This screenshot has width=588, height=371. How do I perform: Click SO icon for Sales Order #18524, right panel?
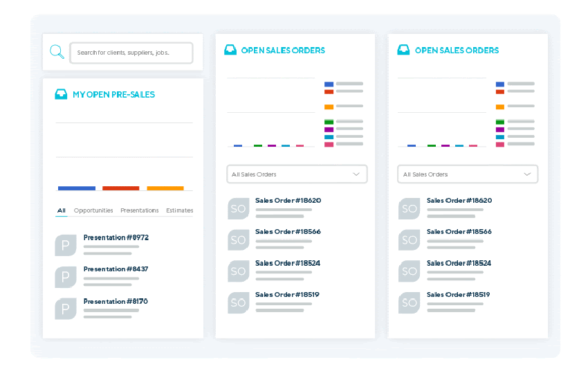pos(409,271)
